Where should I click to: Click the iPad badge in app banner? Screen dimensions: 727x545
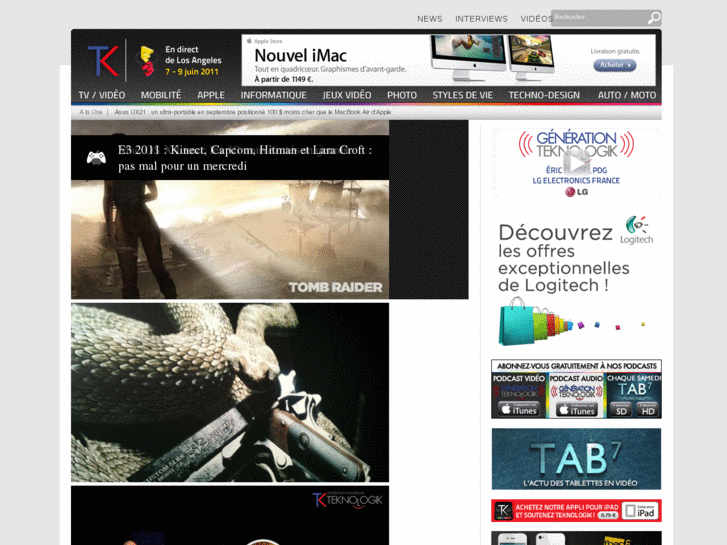pyautogui.click(x=640, y=511)
